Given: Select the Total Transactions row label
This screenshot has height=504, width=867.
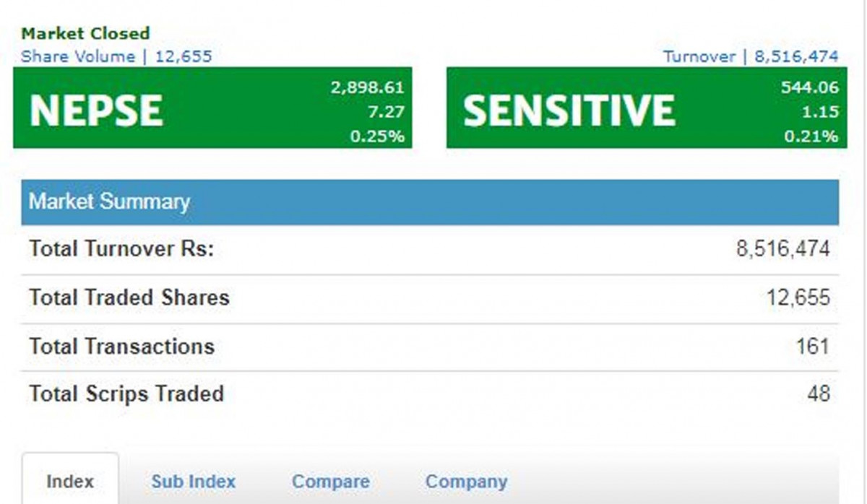Looking at the screenshot, I should (121, 347).
